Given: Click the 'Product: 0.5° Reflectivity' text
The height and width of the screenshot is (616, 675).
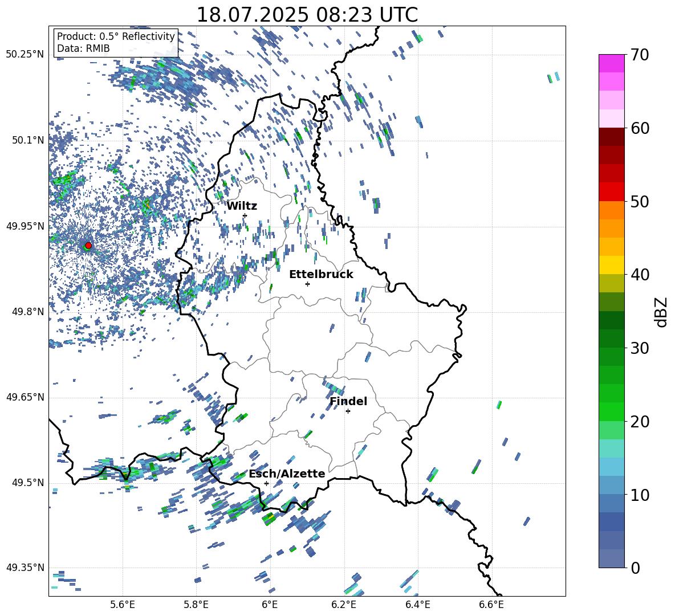Looking at the screenshot, I should [116, 36].
